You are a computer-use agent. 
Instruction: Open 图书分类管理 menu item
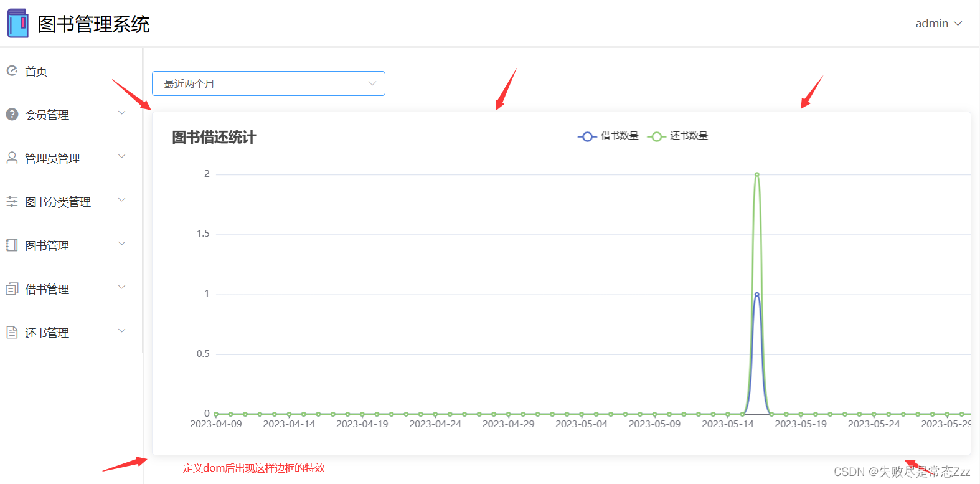[70, 202]
